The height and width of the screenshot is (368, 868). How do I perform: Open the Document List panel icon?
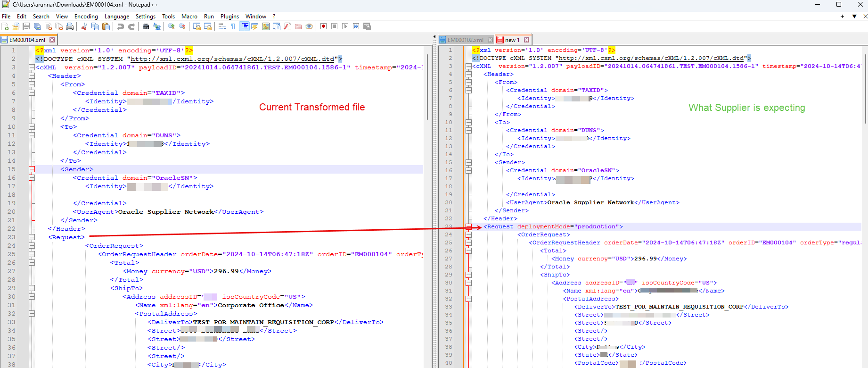coord(277,26)
